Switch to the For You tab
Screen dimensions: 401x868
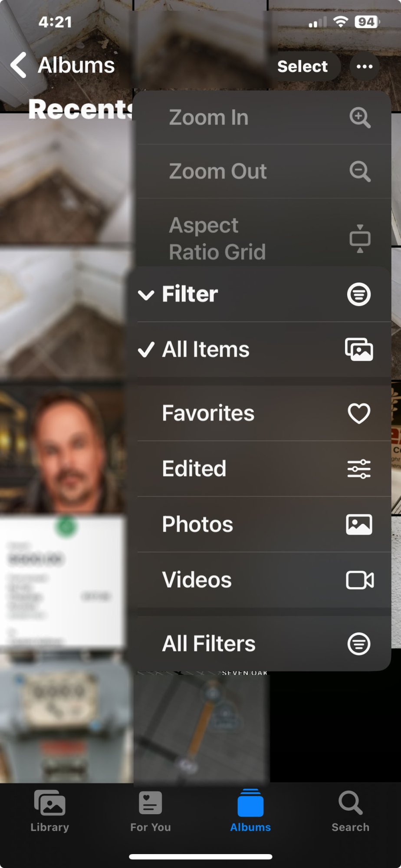point(150,811)
